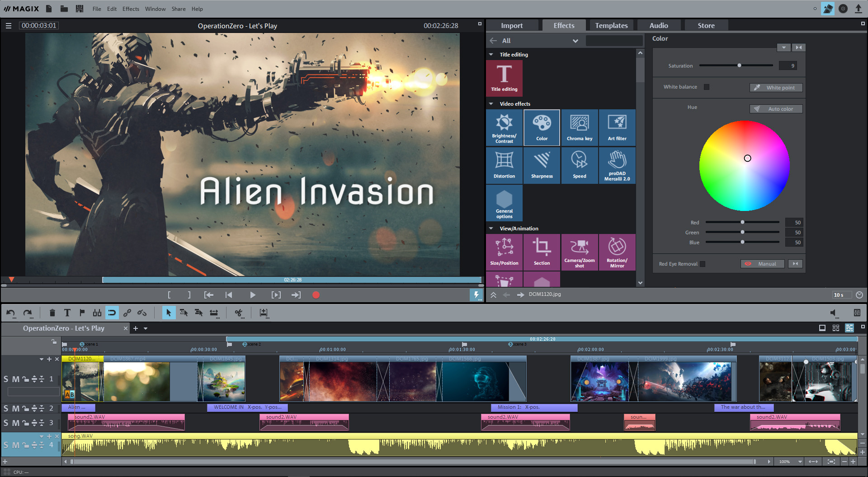
Task: Collapse the View/Animation section
Action: pyautogui.click(x=491, y=228)
